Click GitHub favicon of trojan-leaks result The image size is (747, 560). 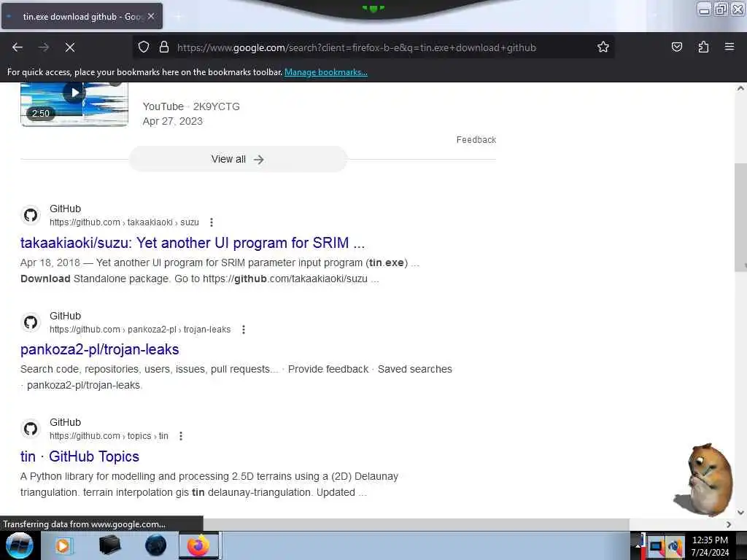pos(31,322)
